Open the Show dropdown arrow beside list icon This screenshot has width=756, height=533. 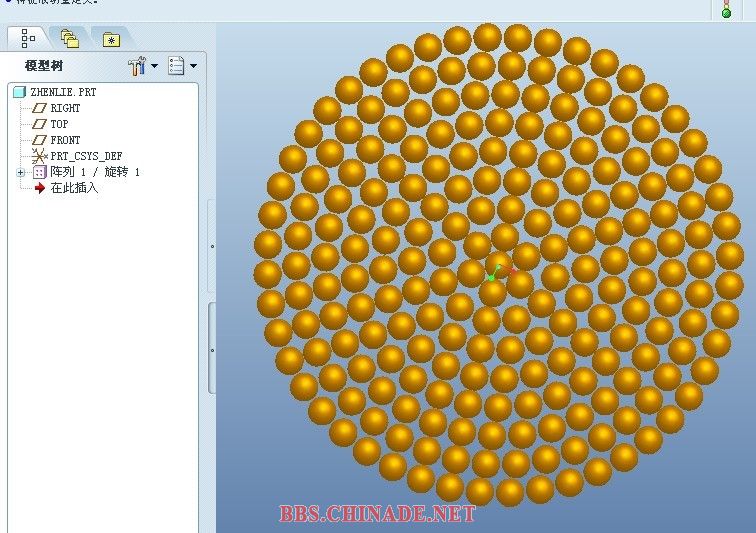coord(193,66)
